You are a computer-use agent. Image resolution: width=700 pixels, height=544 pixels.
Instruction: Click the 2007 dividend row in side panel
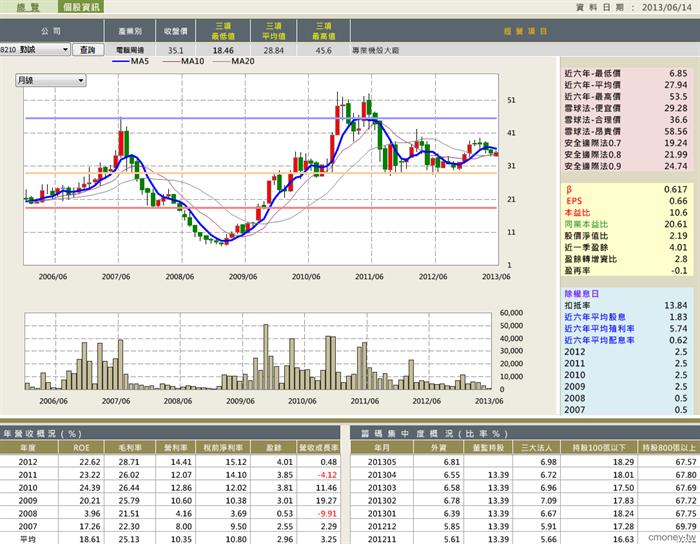tap(626, 410)
